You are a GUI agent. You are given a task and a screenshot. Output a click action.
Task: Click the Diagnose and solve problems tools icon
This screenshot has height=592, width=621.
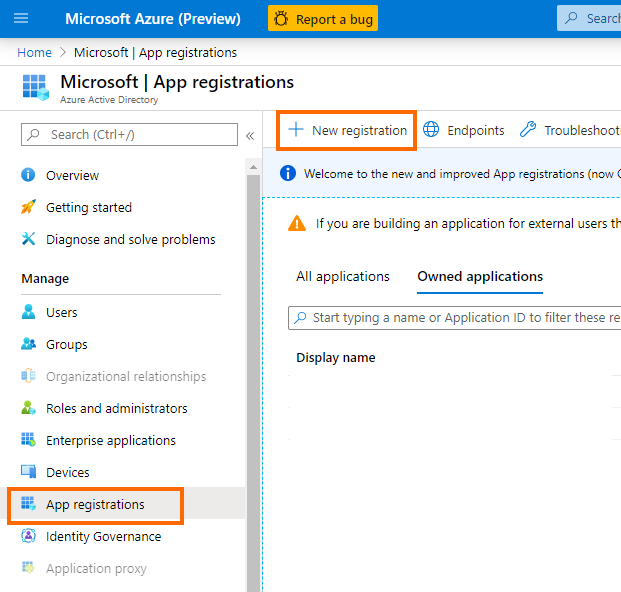28,239
